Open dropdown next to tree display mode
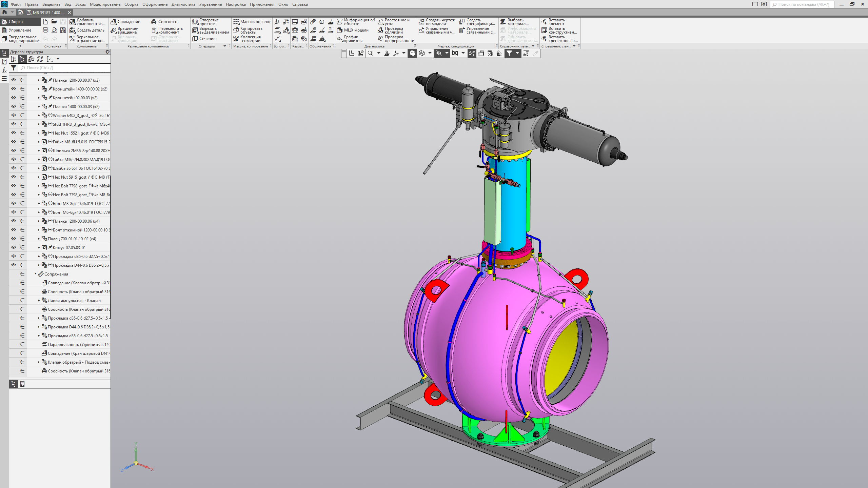 (58, 59)
